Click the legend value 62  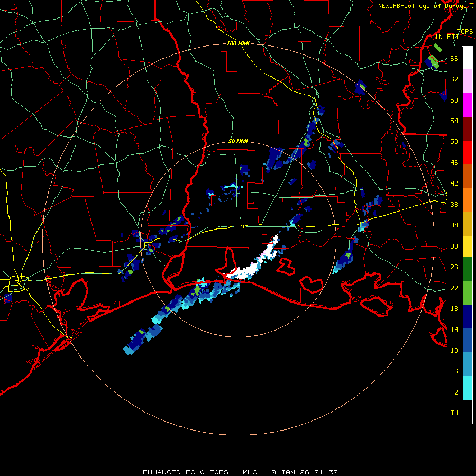454,79
